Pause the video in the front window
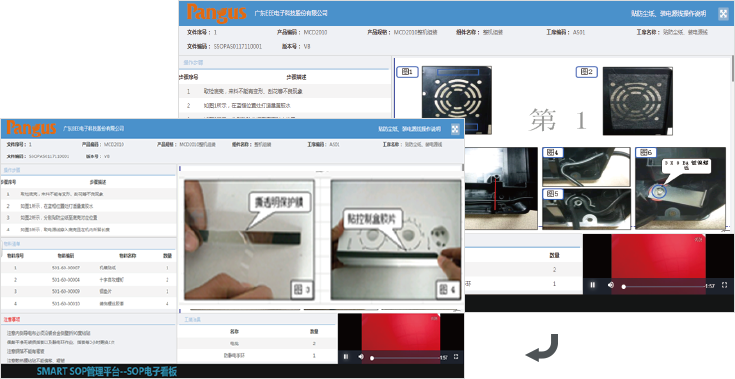735x379 pixels. [346, 357]
